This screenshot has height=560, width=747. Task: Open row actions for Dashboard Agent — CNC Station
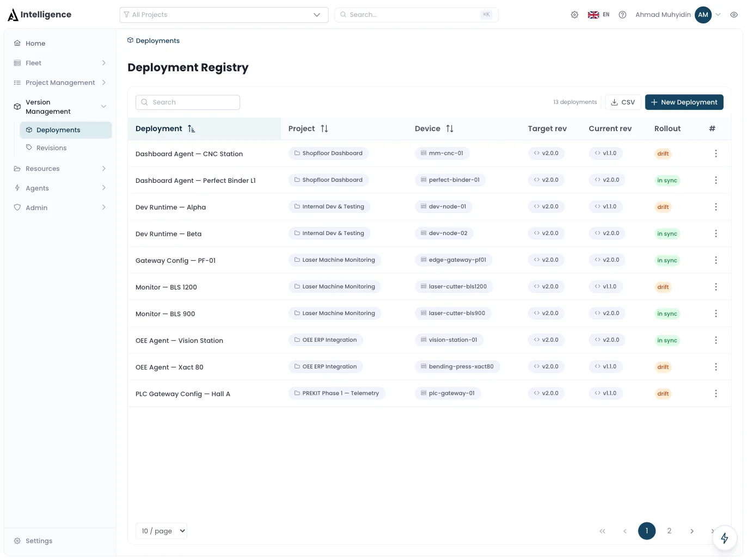[716, 154]
